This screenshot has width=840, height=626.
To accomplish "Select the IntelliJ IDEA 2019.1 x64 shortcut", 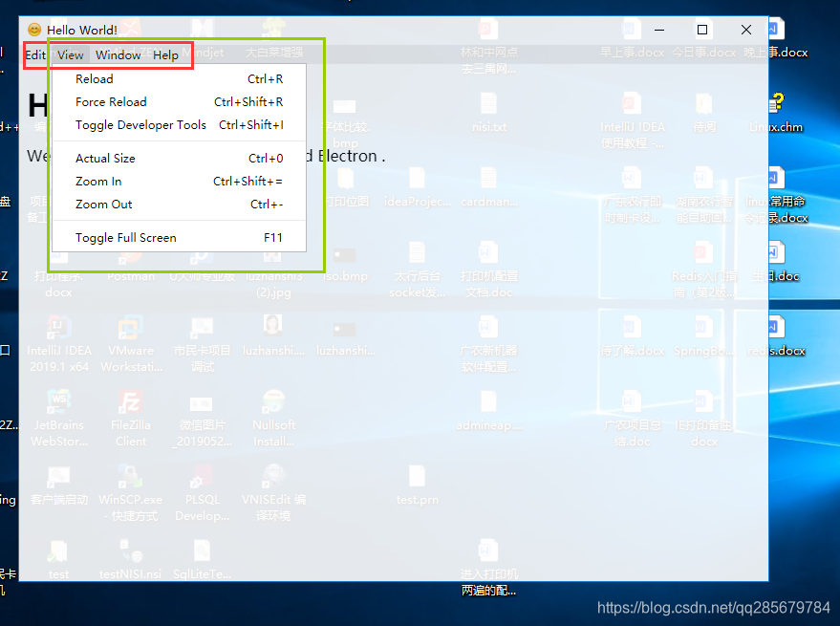I will 59,343.
